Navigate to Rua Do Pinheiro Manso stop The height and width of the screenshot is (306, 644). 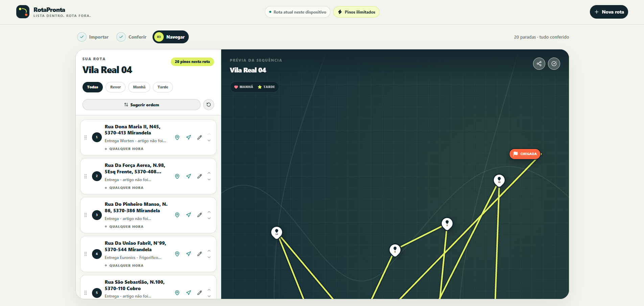click(188, 215)
